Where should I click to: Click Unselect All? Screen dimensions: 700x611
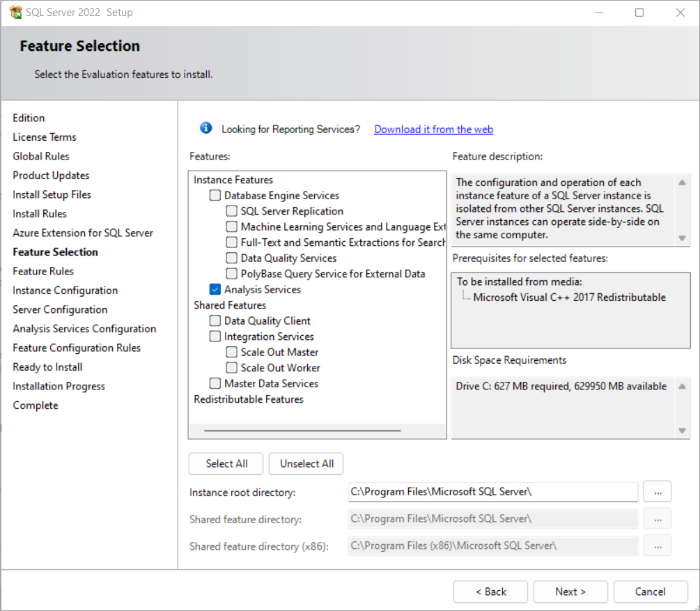click(306, 463)
